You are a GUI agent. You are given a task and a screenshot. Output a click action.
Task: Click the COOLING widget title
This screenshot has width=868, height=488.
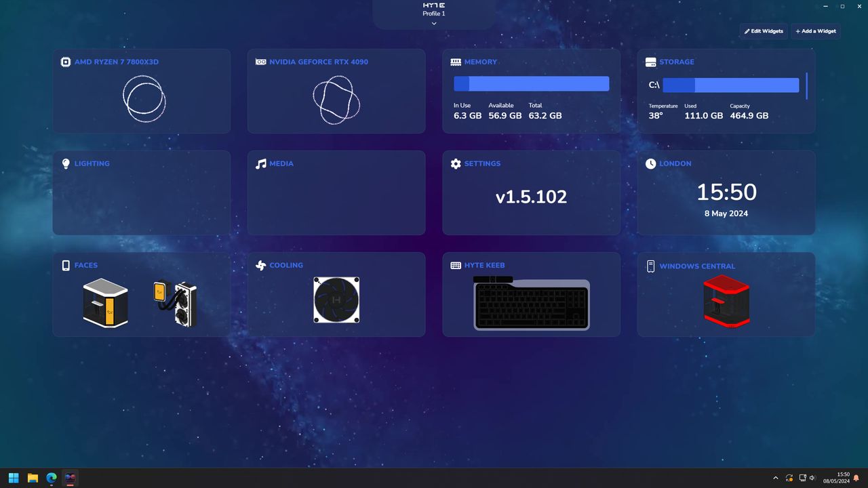[286, 265]
